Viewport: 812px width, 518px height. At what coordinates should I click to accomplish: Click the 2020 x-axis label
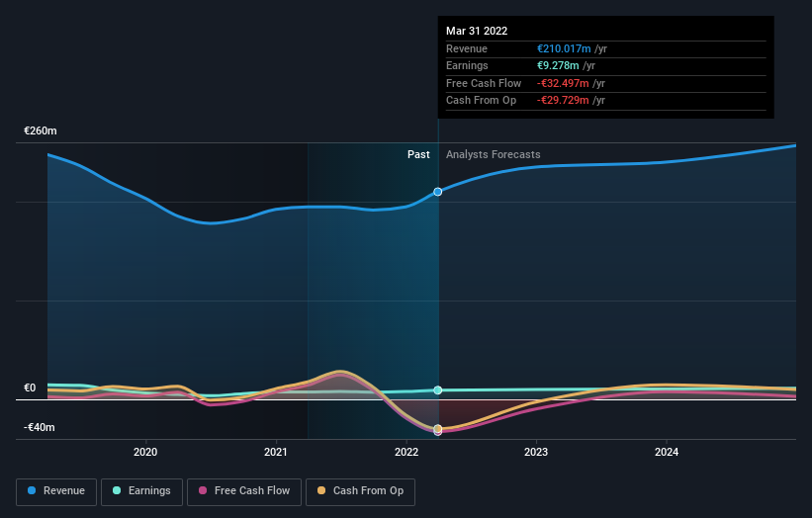[x=145, y=452]
